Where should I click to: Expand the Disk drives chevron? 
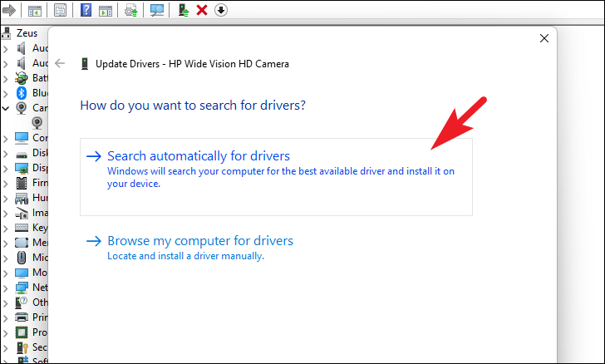click(x=5, y=153)
